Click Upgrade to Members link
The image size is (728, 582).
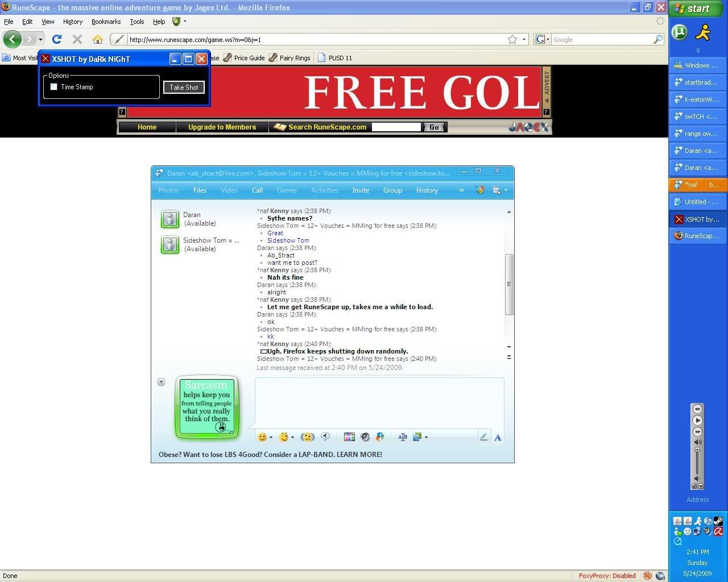[222, 127]
